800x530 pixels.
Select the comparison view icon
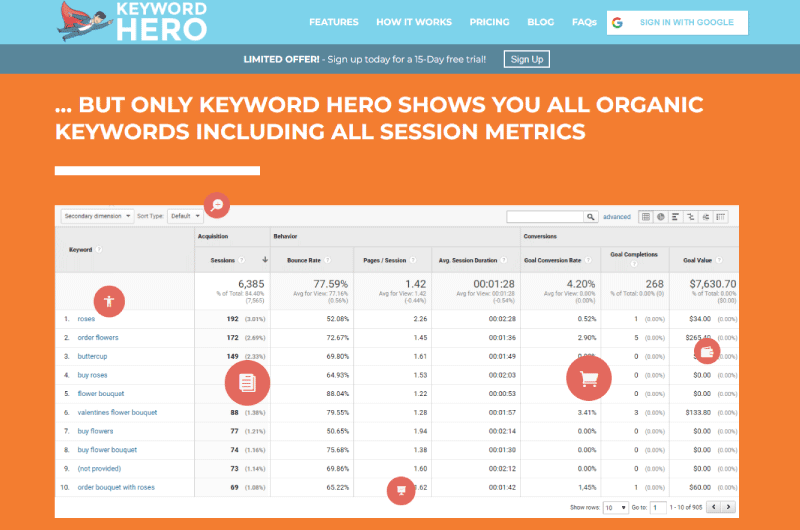click(691, 217)
